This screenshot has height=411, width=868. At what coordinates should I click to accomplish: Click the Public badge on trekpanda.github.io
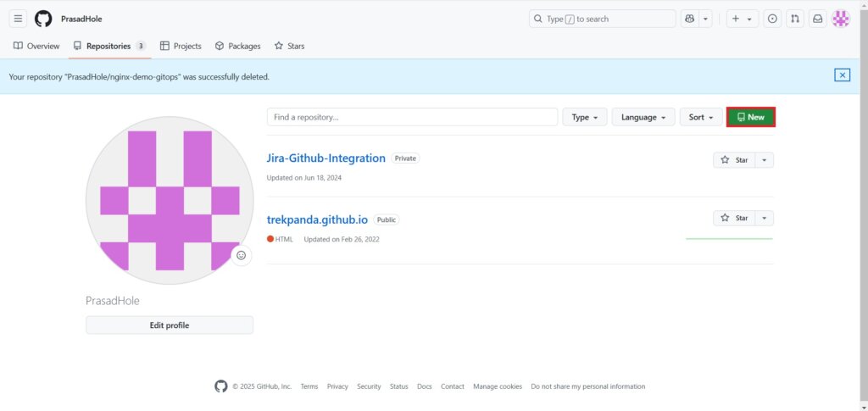(x=387, y=219)
